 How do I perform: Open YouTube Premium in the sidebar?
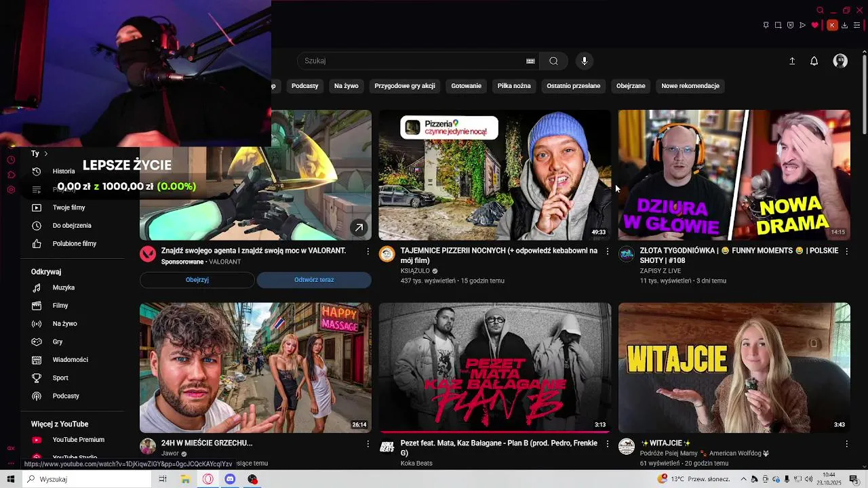click(79, 440)
